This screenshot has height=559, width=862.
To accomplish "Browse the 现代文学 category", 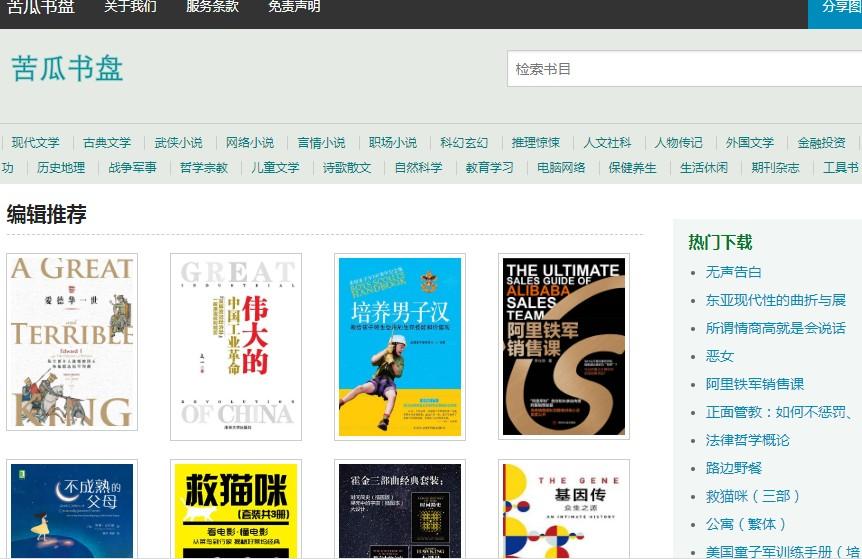I will click(36, 143).
